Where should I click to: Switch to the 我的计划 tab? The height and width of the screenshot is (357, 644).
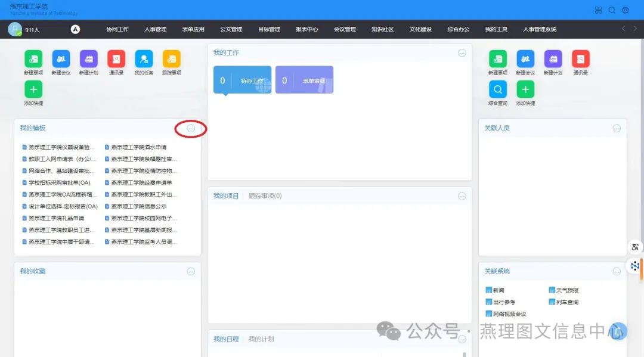[261, 339]
